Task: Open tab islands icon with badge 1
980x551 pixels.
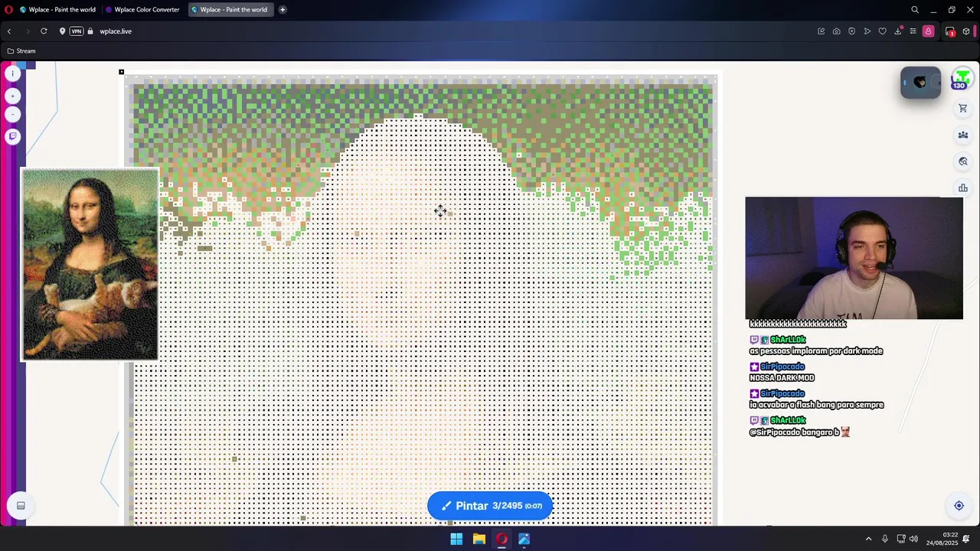Action: [950, 31]
